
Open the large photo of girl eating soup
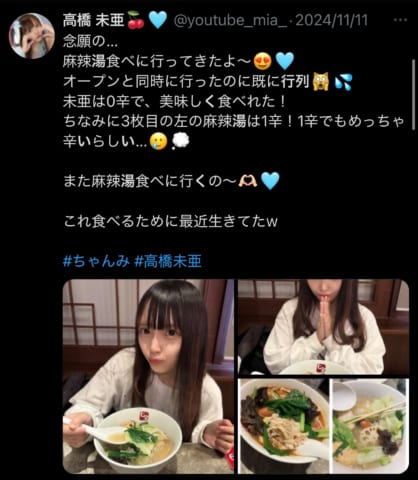[x=148, y=377]
